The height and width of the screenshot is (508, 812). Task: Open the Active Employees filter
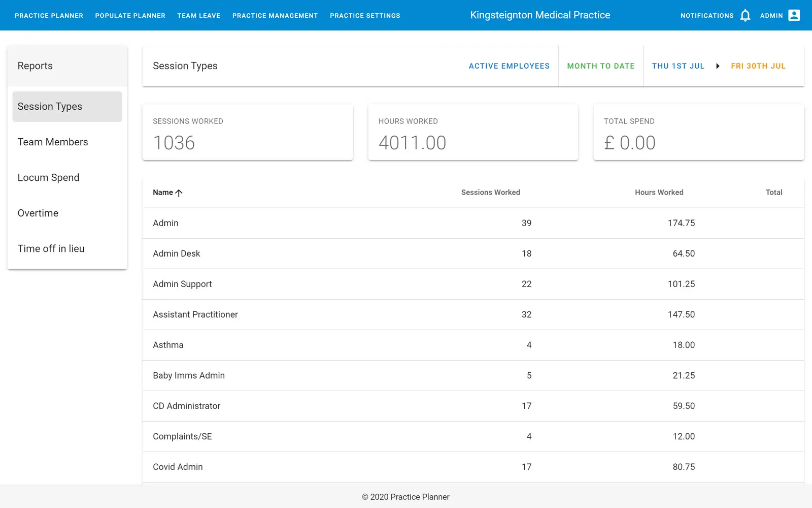(x=509, y=66)
